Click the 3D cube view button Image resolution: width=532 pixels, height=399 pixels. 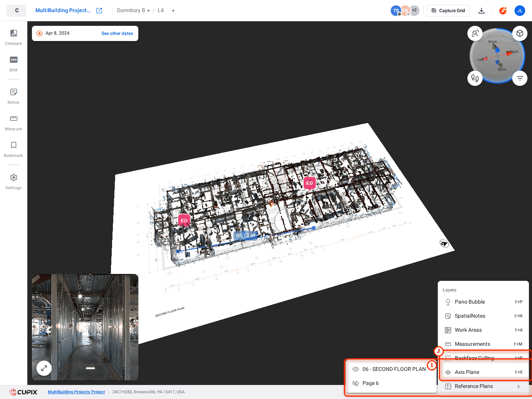[520, 33]
